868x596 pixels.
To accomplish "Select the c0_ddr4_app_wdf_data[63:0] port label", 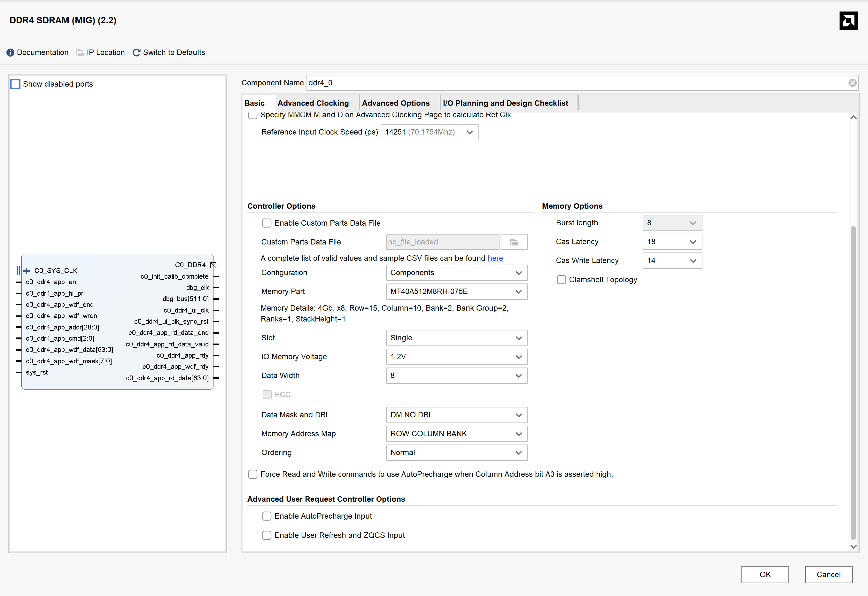I will coord(69,350).
